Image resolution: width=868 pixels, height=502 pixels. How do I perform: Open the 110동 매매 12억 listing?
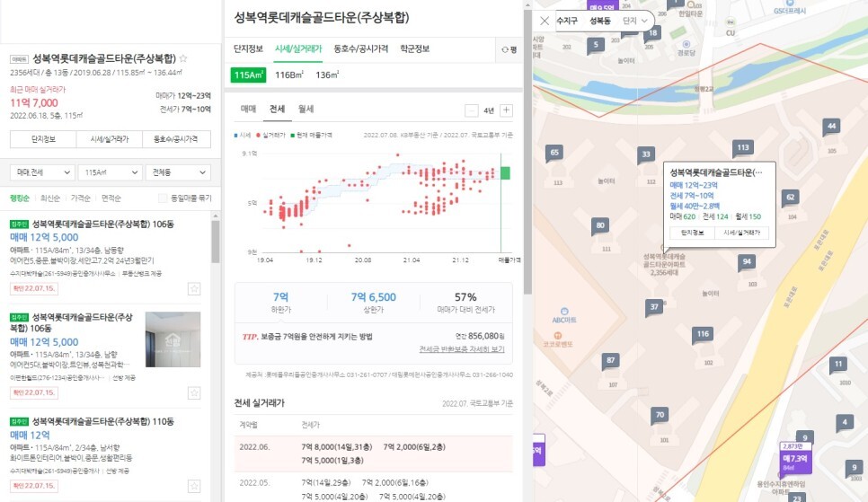(105, 454)
